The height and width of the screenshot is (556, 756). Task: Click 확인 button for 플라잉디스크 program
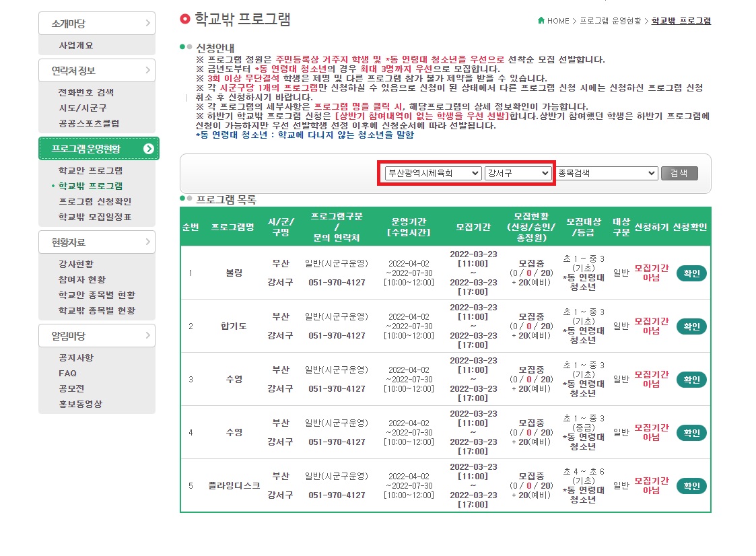point(691,485)
